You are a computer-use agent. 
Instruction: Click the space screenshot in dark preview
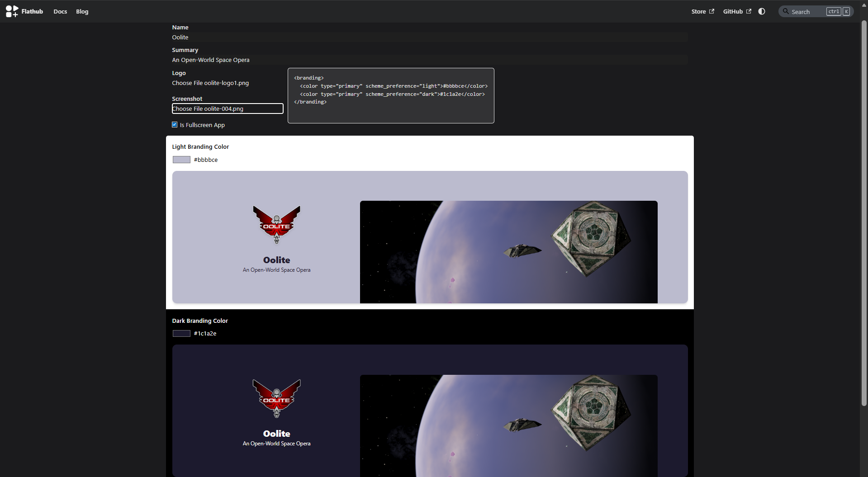click(508, 425)
